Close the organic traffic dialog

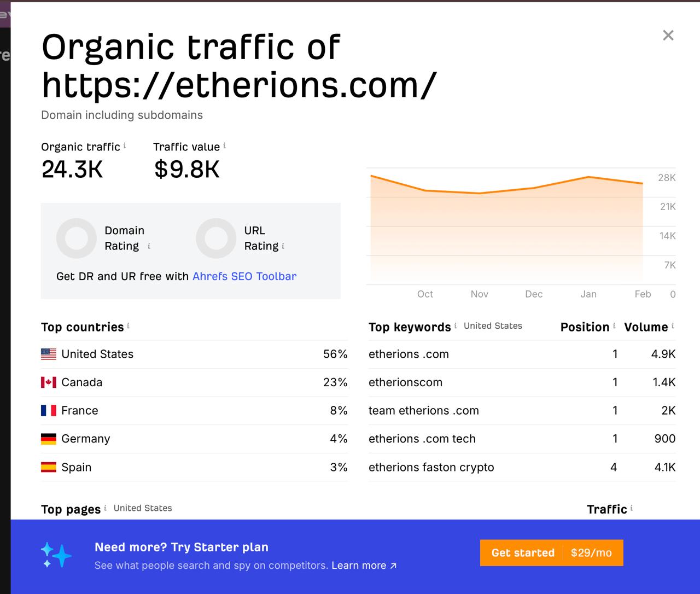pos(668,36)
